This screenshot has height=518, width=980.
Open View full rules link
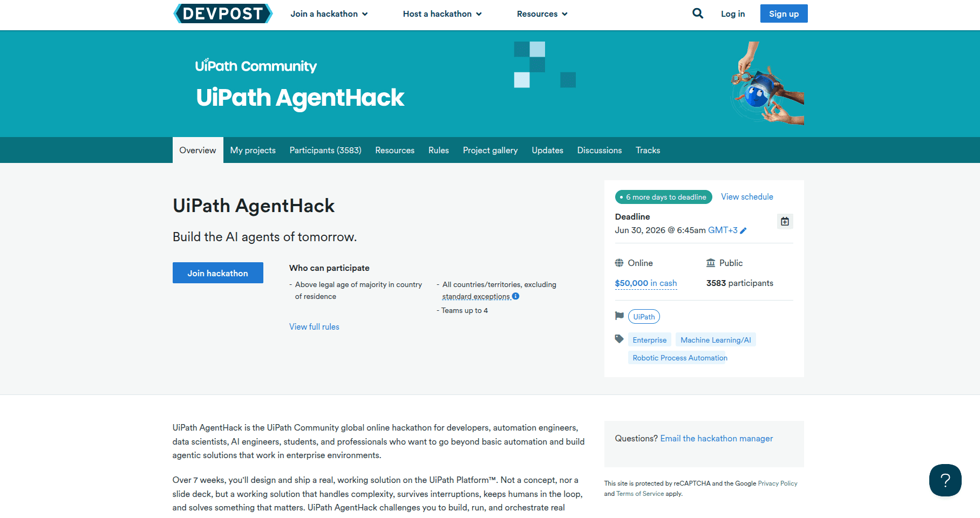click(314, 326)
